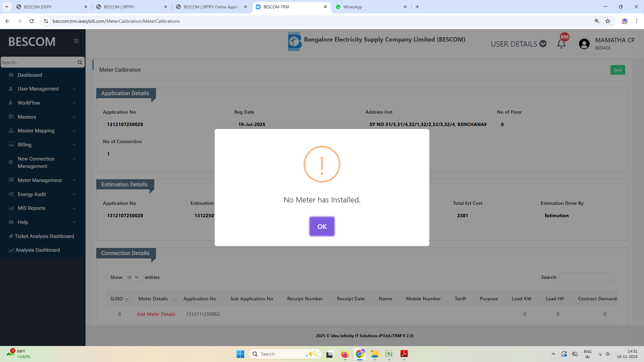Screen dimensions: 644x362
Task: Bookmark page with star icon
Action: 608,21
